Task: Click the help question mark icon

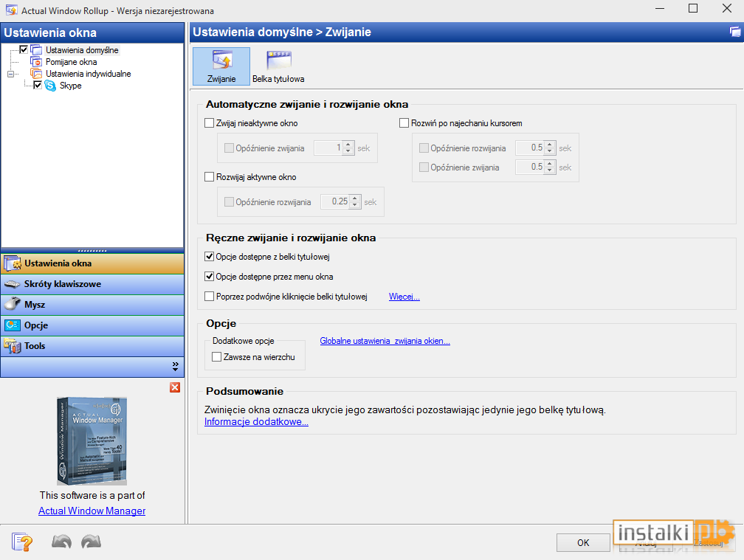Action: (22, 542)
